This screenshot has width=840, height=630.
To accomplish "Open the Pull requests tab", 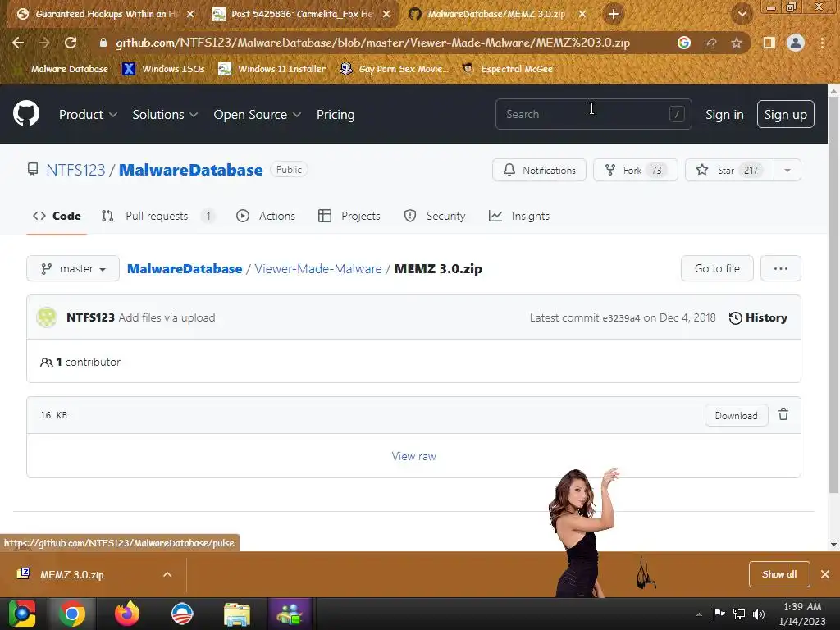I will point(157,216).
